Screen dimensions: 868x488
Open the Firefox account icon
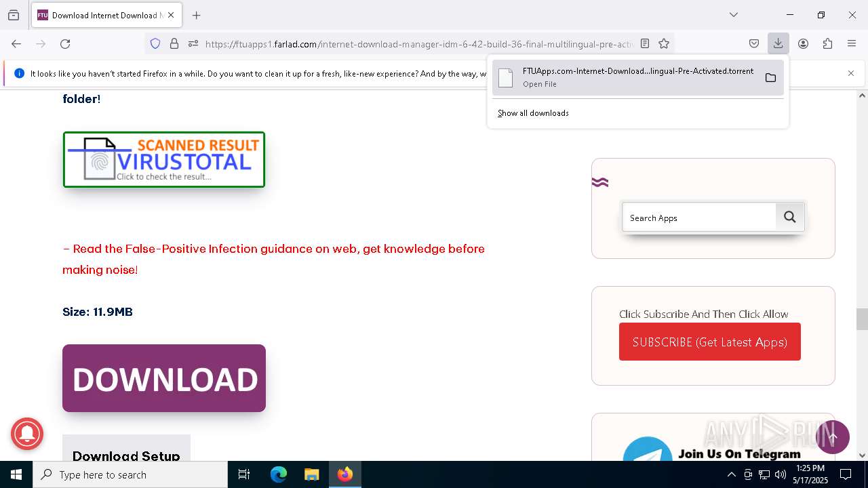[803, 43]
